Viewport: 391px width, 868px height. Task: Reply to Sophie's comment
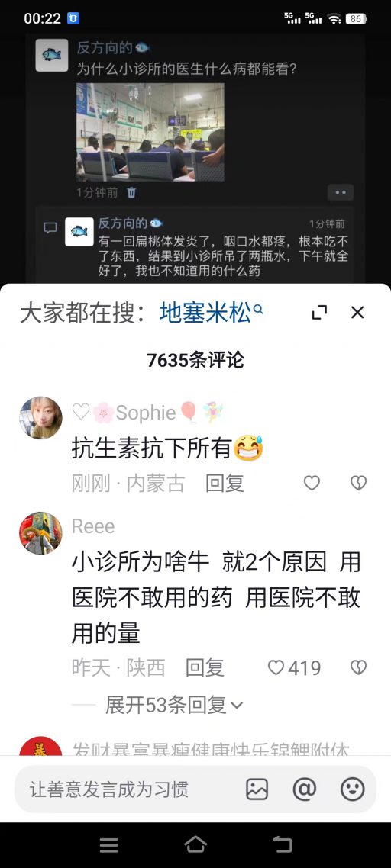tap(225, 484)
